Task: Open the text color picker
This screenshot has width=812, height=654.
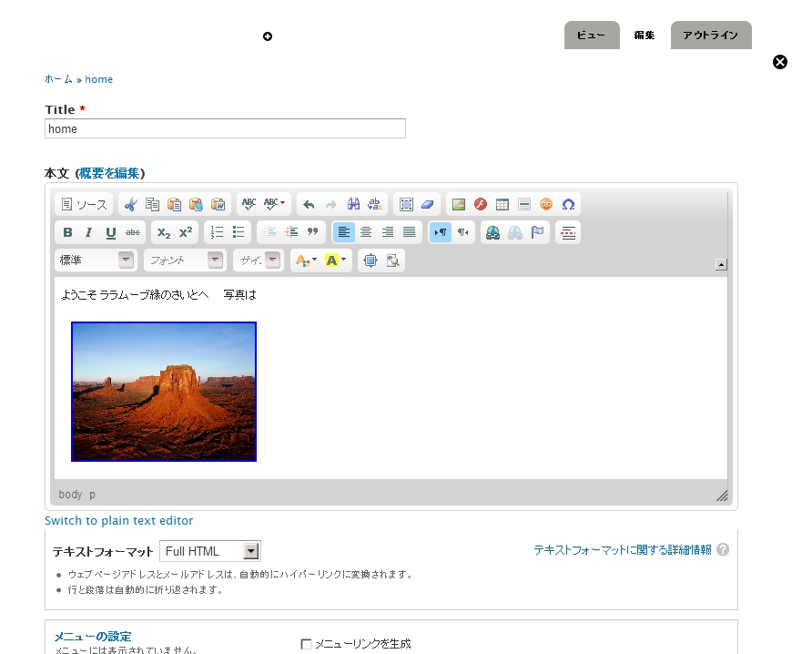Action: coord(306,261)
